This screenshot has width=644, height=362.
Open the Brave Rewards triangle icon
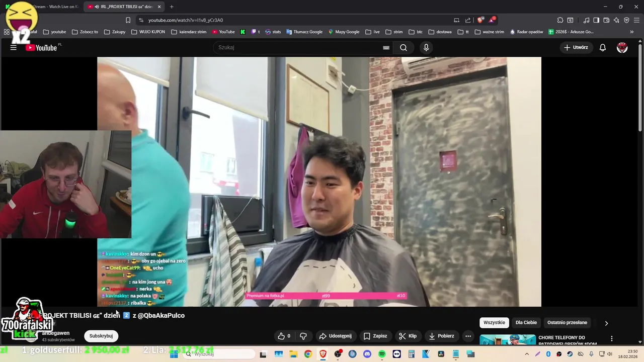(492, 20)
